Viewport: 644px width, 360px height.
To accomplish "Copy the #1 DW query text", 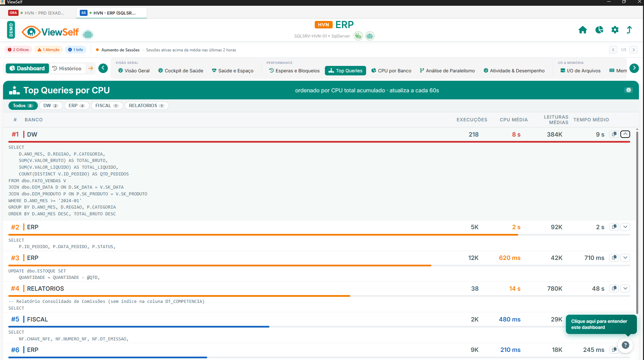I will (614, 134).
